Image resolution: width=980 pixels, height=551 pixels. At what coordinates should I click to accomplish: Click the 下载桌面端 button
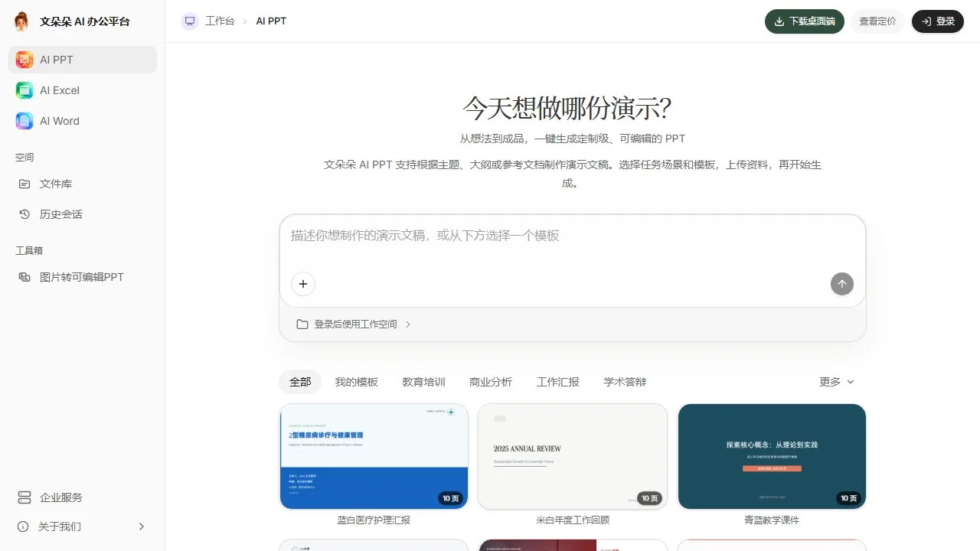pyautogui.click(x=805, y=21)
